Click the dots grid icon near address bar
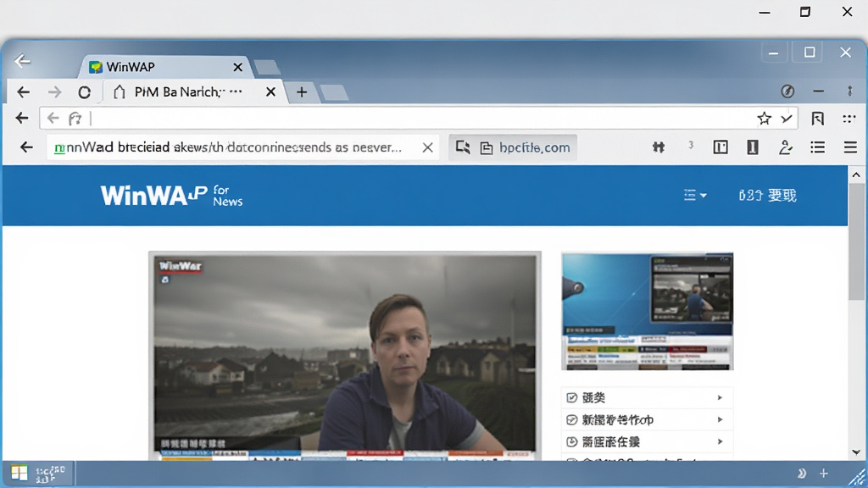This screenshot has height=488, width=868. click(x=849, y=118)
